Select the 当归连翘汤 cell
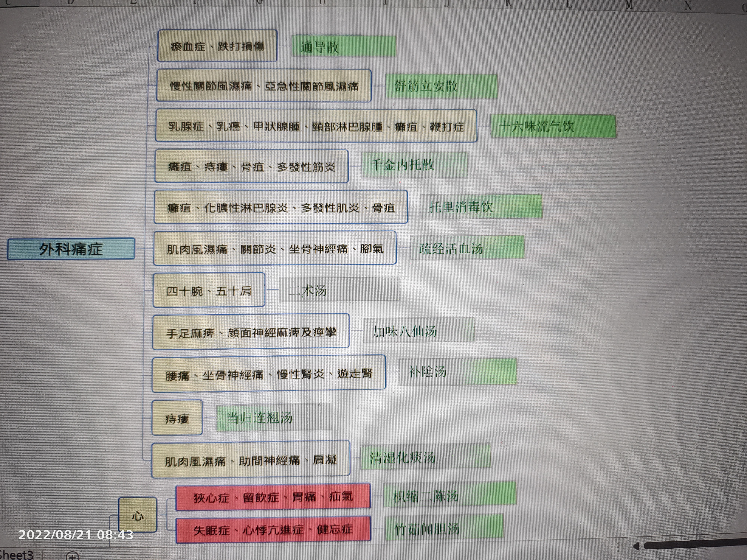 [x=274, y=418]
